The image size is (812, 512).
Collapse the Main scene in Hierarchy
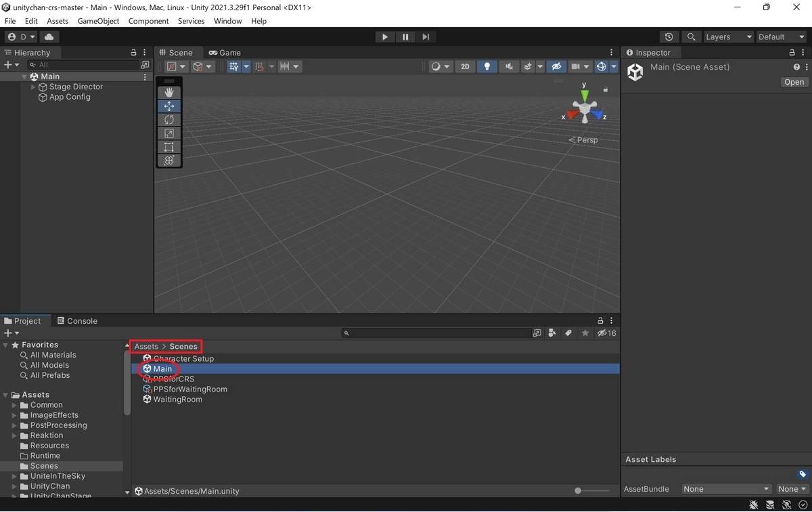click(24, 77)
